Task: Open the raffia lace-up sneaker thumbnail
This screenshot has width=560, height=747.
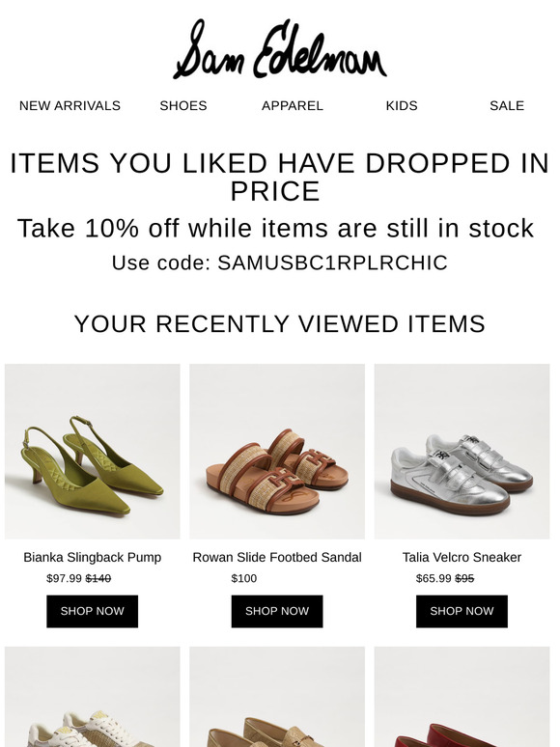Action: point(93,697)
